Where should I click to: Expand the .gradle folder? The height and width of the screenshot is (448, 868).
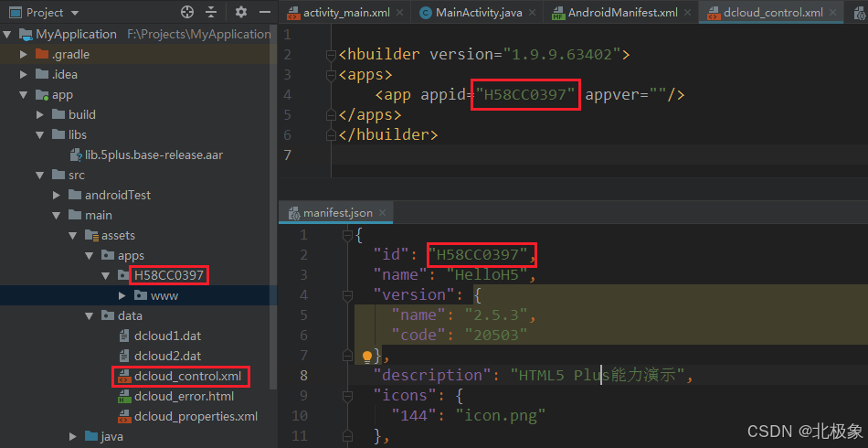23,54
